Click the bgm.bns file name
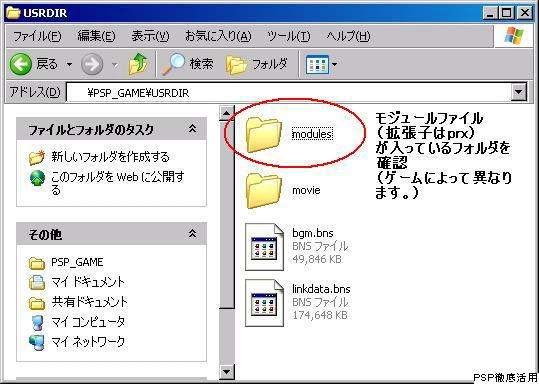Screen dimensions: 539x384 pyautogui.click(x=312, y=233)
